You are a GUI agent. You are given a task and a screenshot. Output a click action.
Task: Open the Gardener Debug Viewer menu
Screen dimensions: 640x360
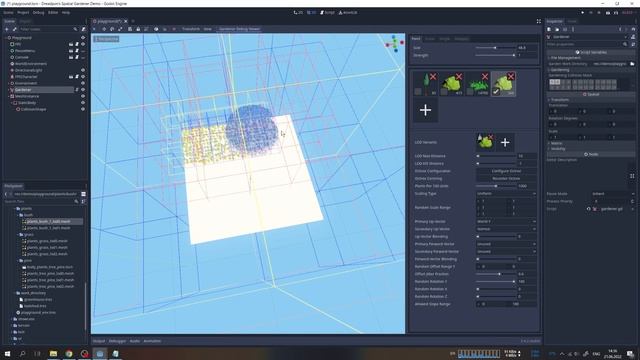pyautogui.click(x=239, y=29)
